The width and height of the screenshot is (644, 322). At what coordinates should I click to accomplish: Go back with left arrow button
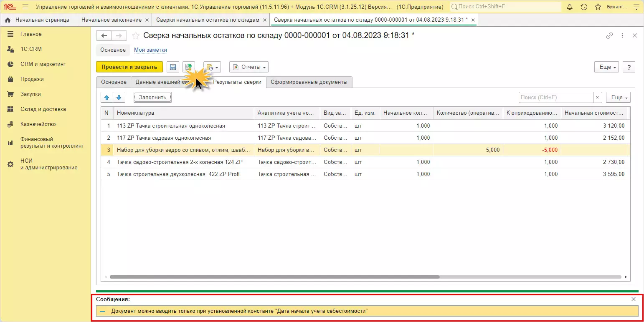point(104,36)
